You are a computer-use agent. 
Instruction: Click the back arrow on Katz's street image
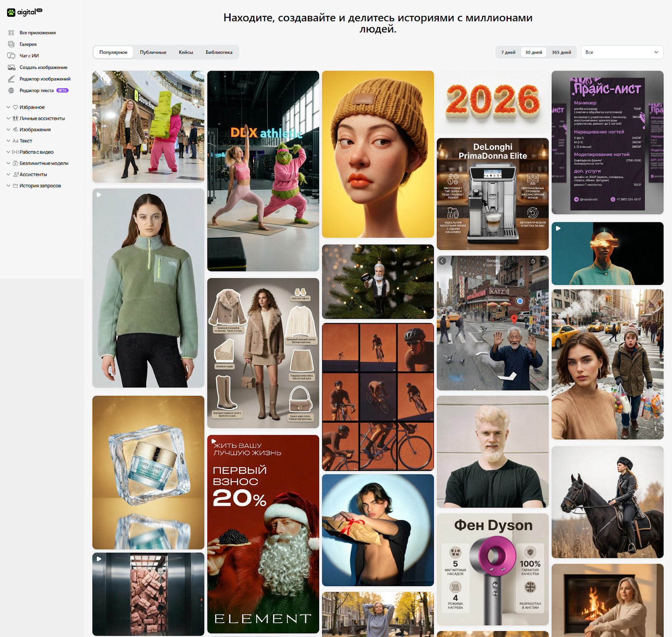tap(442, 261)
